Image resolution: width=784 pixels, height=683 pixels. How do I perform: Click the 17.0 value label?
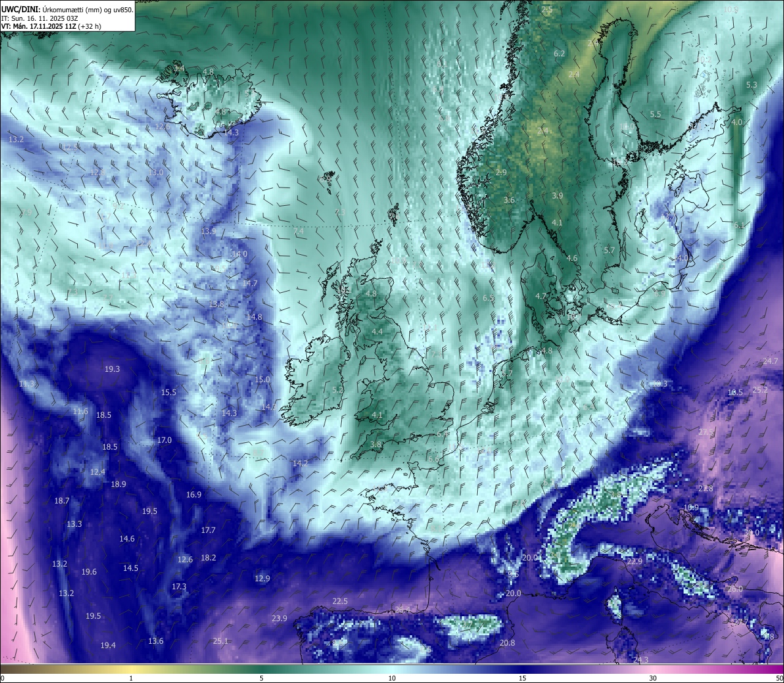coord(164,440)
